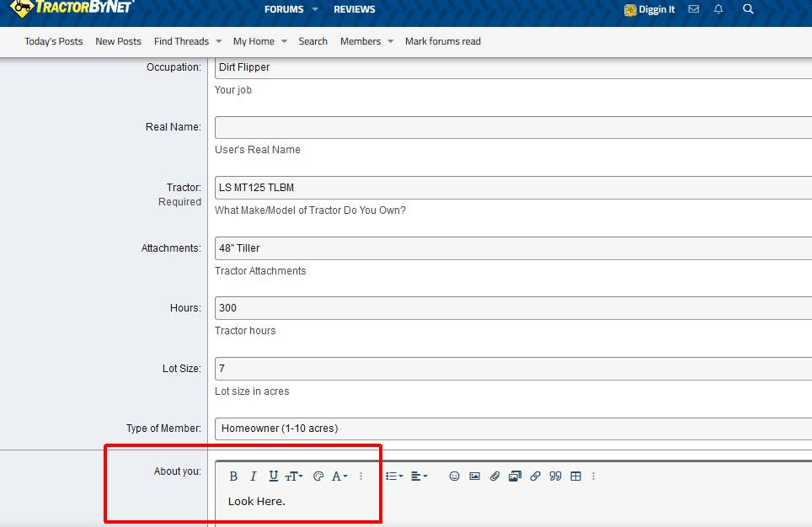Attach a file with the paperclip icon

[494, 476]
